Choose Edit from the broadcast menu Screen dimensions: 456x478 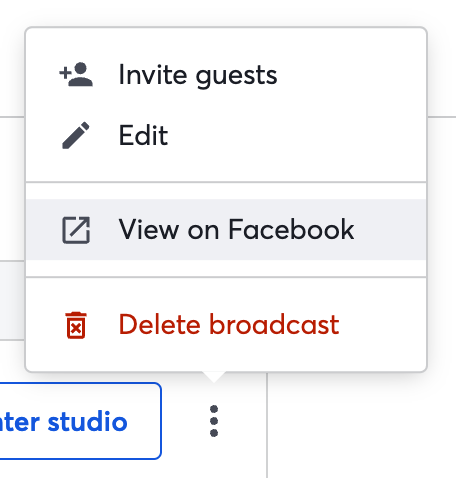[x=226, y=135]
